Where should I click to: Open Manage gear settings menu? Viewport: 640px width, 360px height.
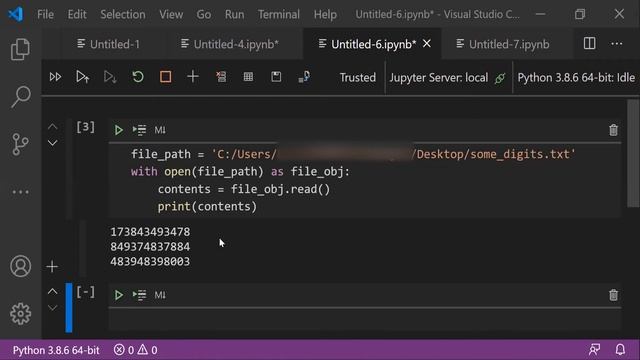[x=20, y=313]
